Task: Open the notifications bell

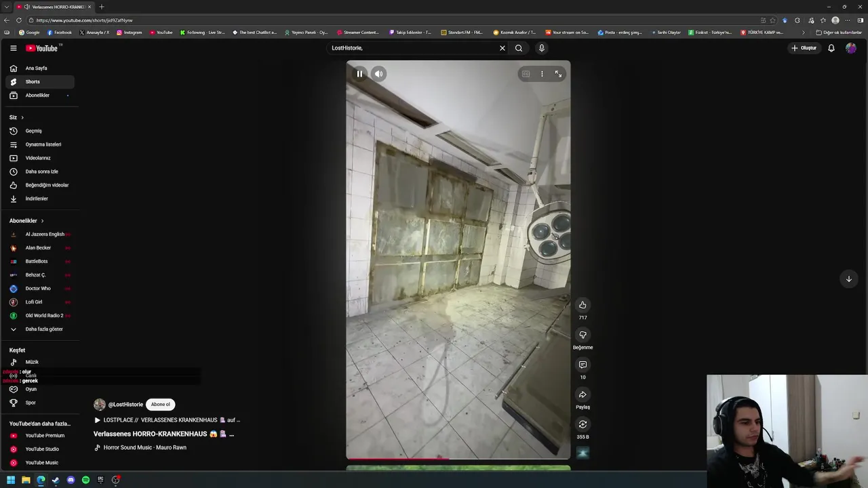Action: (x=831, y=48)
